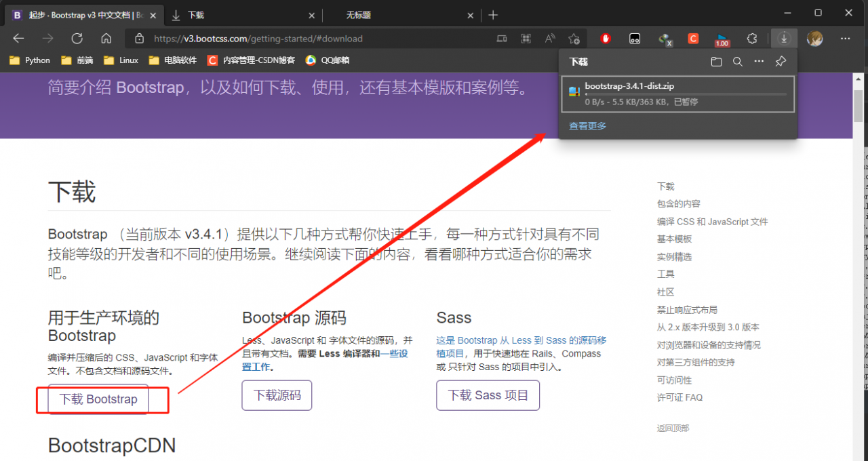The width and height of the screenshot is (868, 461).
Task: Go to 可访问性 in the sidebar
Action: coord(674,380)
